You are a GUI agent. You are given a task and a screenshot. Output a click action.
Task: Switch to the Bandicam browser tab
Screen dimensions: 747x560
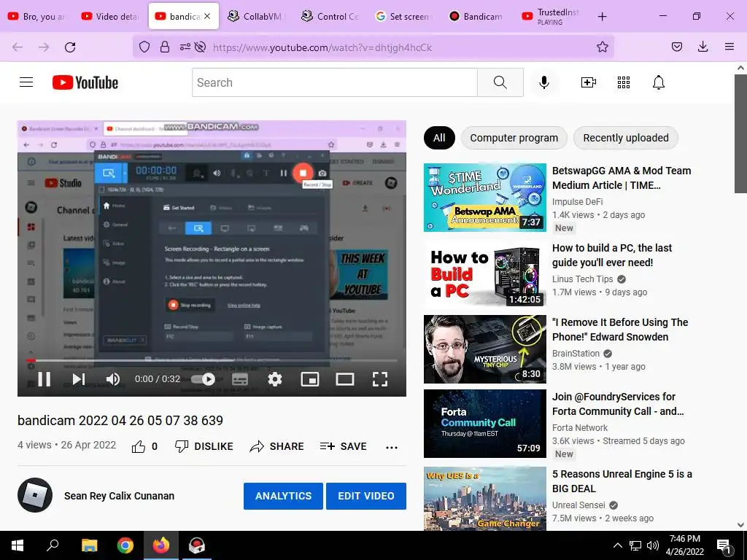tap(476, 16)
